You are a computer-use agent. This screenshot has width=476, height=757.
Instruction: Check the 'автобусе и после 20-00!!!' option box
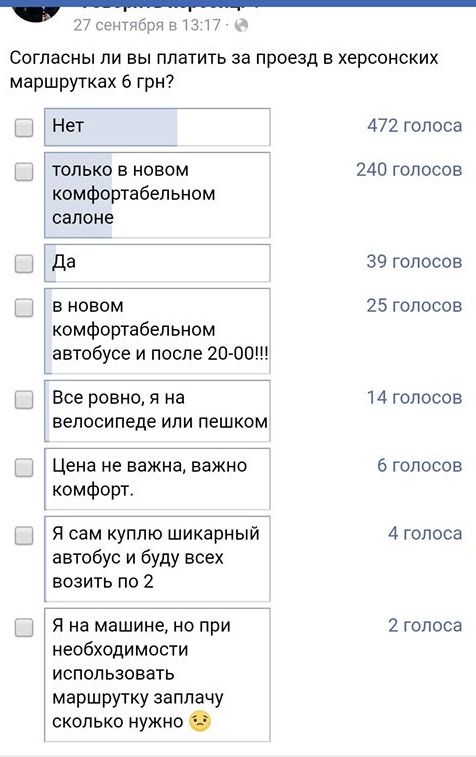point(24,308)
